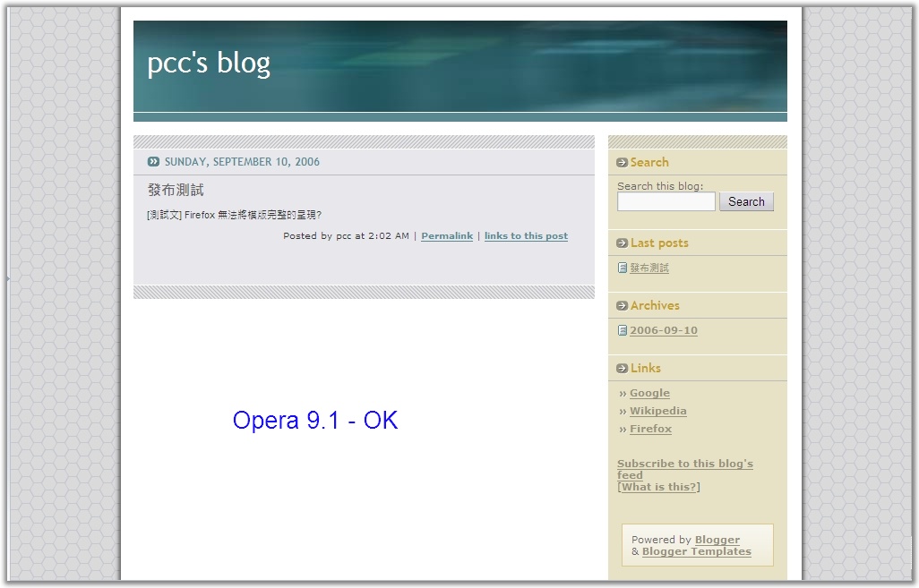Open links to this post
The height and width of the screenshot is (588, 919).
tap(526, 235)
